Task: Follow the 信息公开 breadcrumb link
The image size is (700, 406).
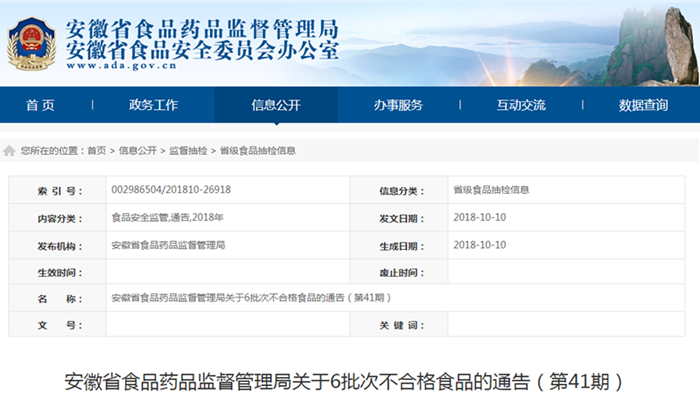Action: coord(137,151)
